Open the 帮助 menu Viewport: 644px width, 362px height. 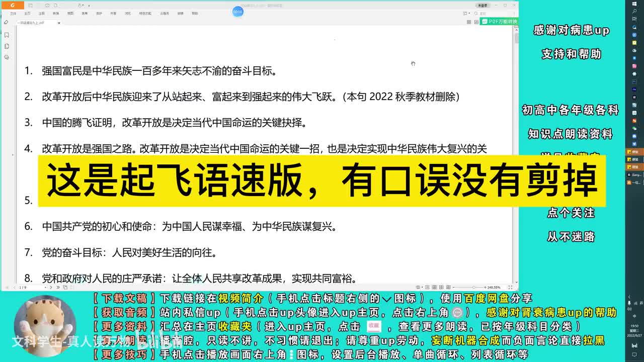coord(195,14)
